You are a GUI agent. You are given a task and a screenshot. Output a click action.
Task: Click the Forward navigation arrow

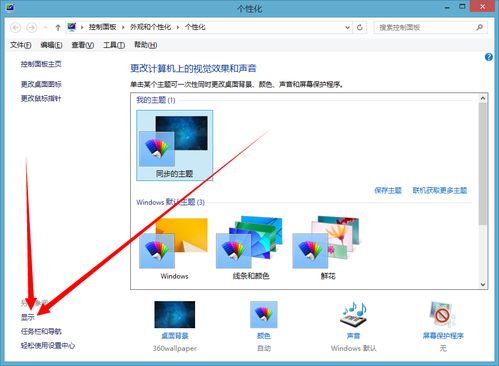[x=32, y=27]
